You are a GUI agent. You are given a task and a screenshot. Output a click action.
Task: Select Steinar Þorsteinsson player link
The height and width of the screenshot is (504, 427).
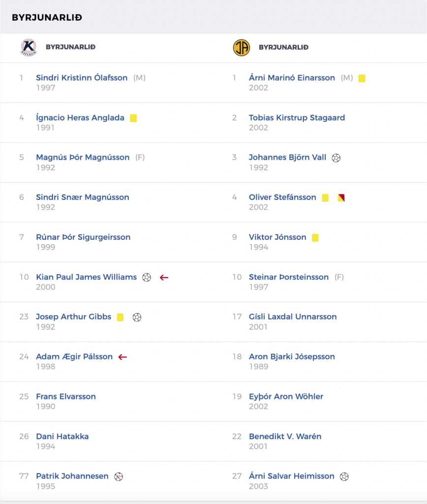289,277
